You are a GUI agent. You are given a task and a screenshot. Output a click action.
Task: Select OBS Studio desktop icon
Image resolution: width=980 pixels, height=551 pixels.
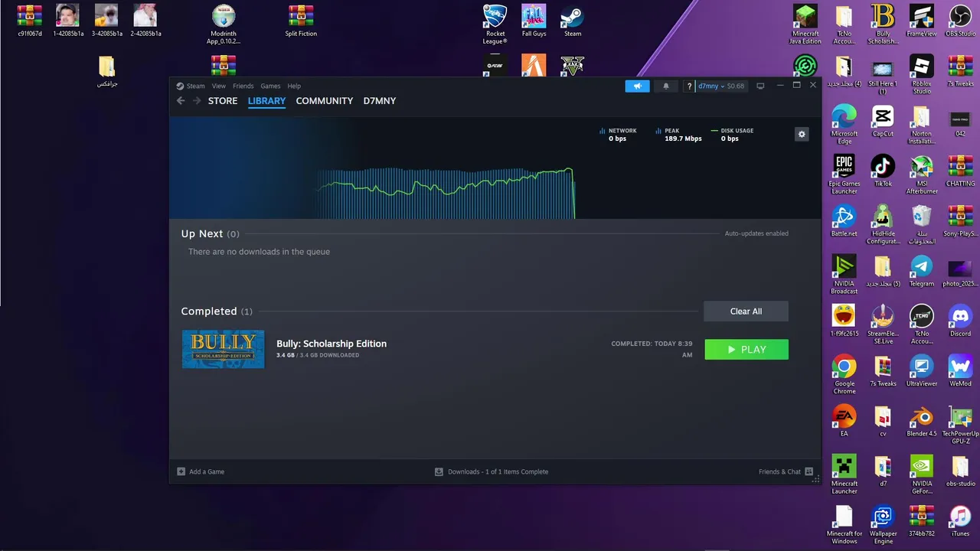point(960,21)
